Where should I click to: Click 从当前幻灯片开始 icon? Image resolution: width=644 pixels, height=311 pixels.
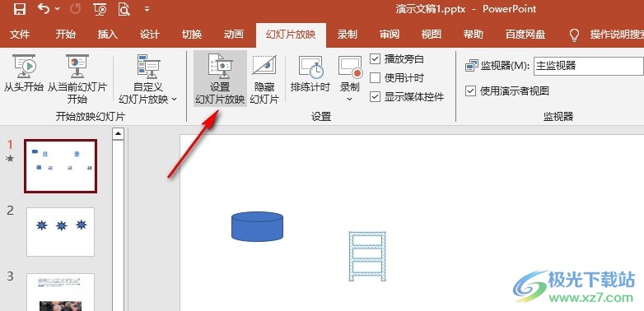click(77, 66)
